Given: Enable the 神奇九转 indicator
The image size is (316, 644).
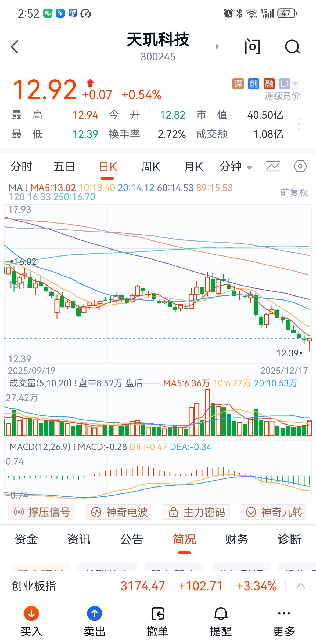Looking at the screenshot, I should [274, 512].
